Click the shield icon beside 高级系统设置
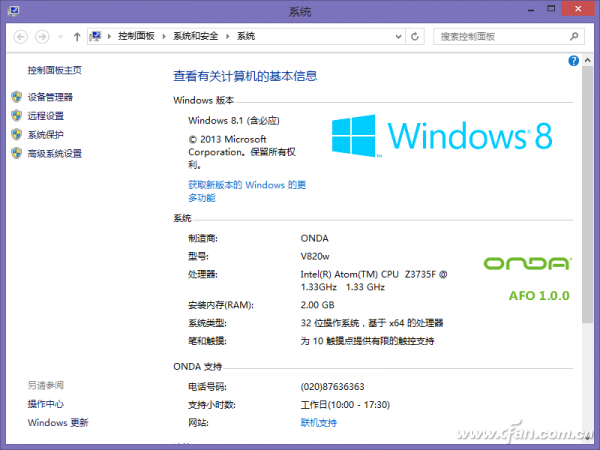Image resolution: width=600 pixels, height=450 pixels. click(x=16, y=153)
